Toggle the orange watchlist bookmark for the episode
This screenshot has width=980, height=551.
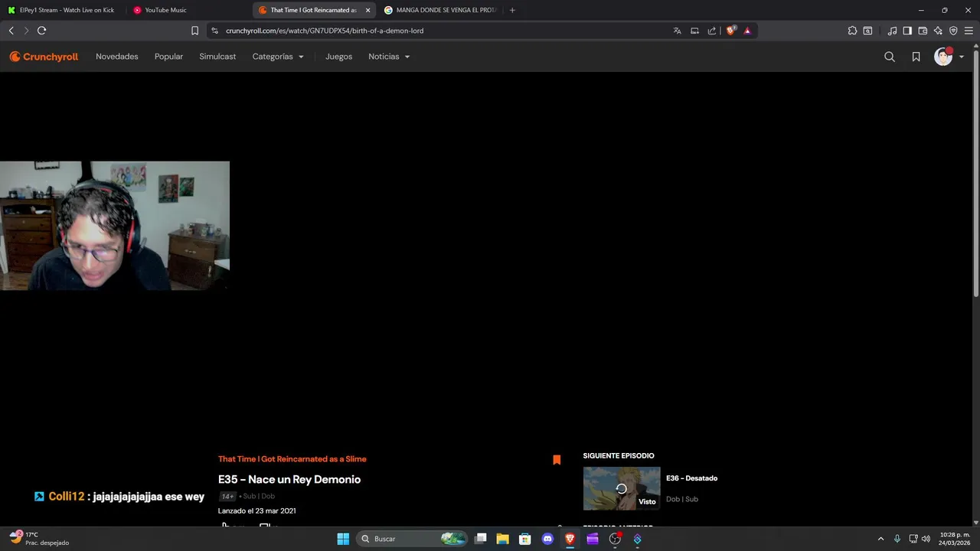557,460
